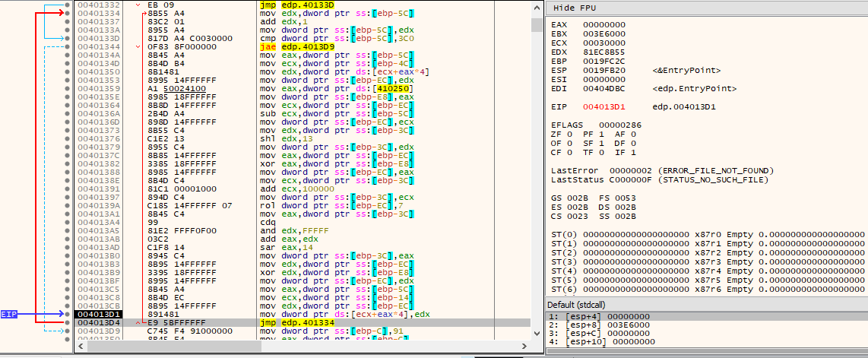Select the sar eax,14 instruction
This screenshot has width=868, height=358.
pyautogui.click(x=284, y=247)
